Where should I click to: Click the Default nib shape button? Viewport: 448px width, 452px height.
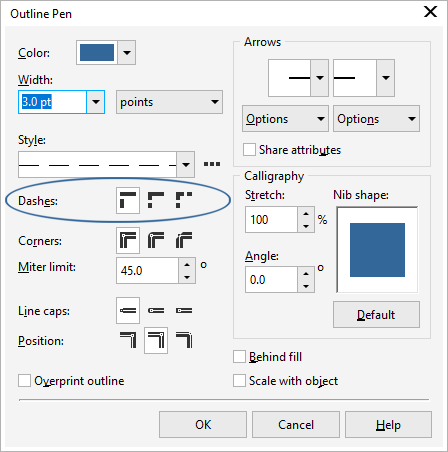(x=376, y=315)
